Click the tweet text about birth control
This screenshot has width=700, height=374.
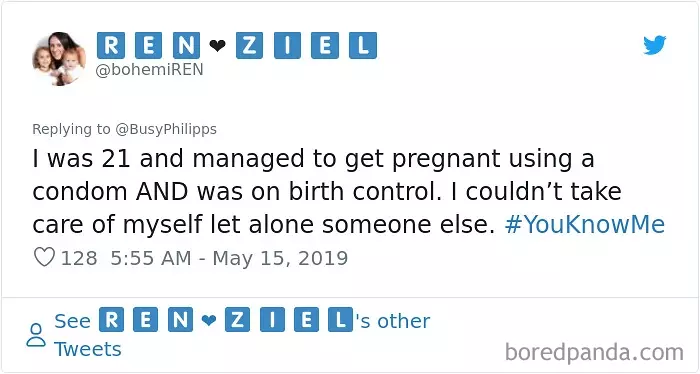coord(349,191)
